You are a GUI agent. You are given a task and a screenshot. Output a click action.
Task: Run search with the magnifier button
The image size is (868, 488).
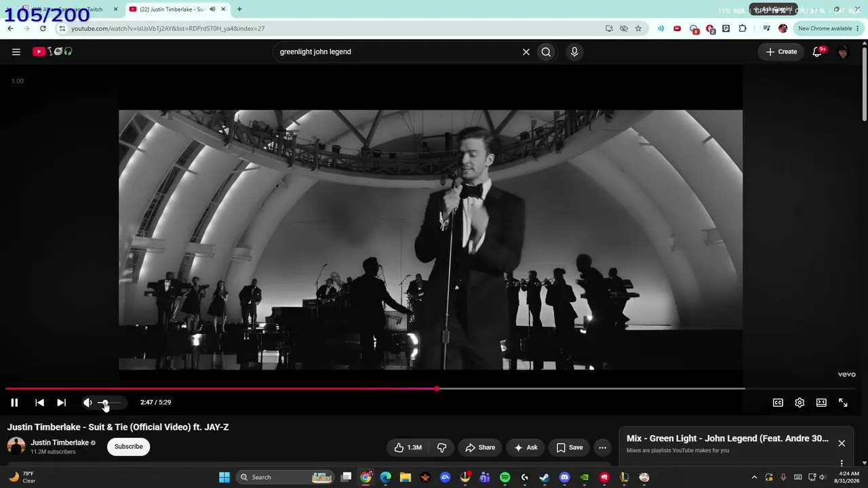pyautogui.click(x=546, y=52)
